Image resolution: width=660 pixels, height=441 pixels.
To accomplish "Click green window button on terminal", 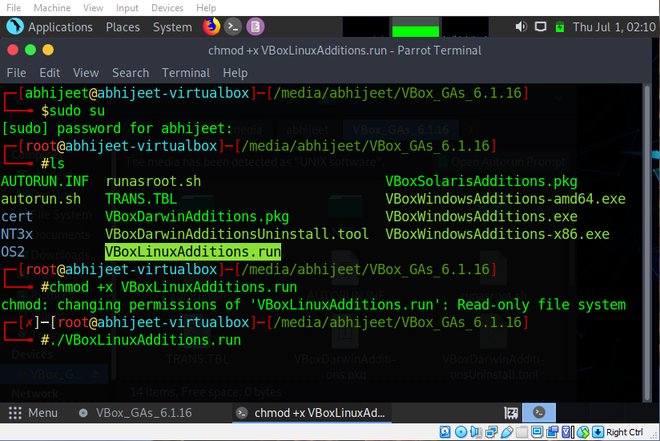I will pos(30,50).
